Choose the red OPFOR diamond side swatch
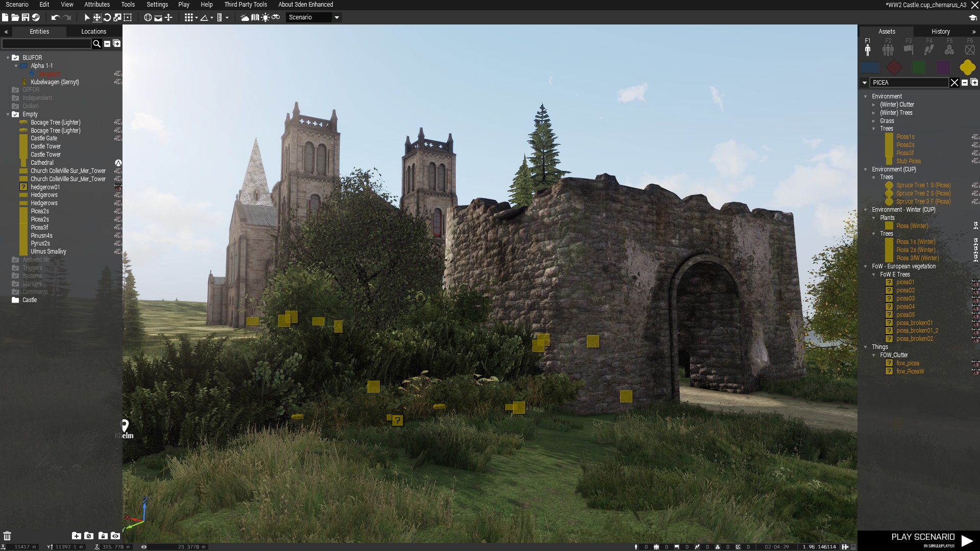The image size is (980, 551). point(894,67)
